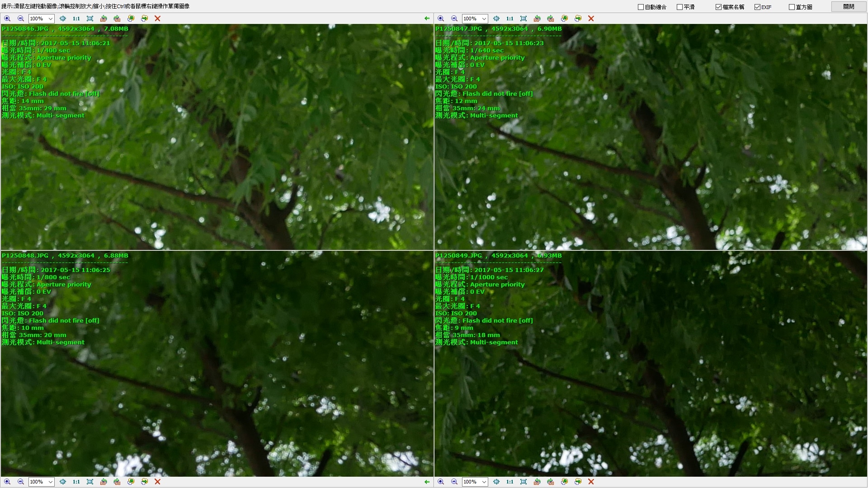Select the P1250847.JPG image pane

point(651,137)
